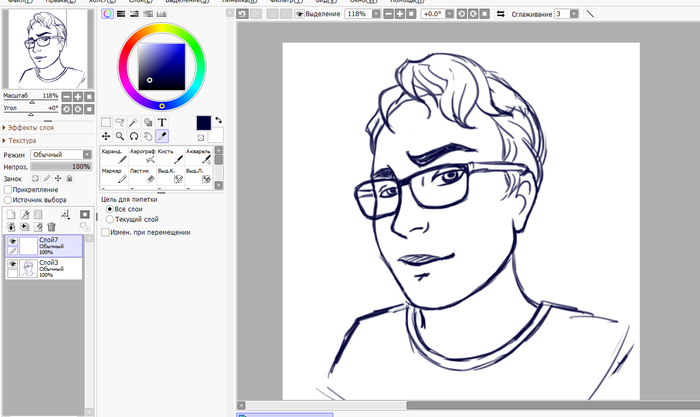
Task: Click the dark navy foreground color swatch
Action: pyautogui.click(x=204, y=123)
